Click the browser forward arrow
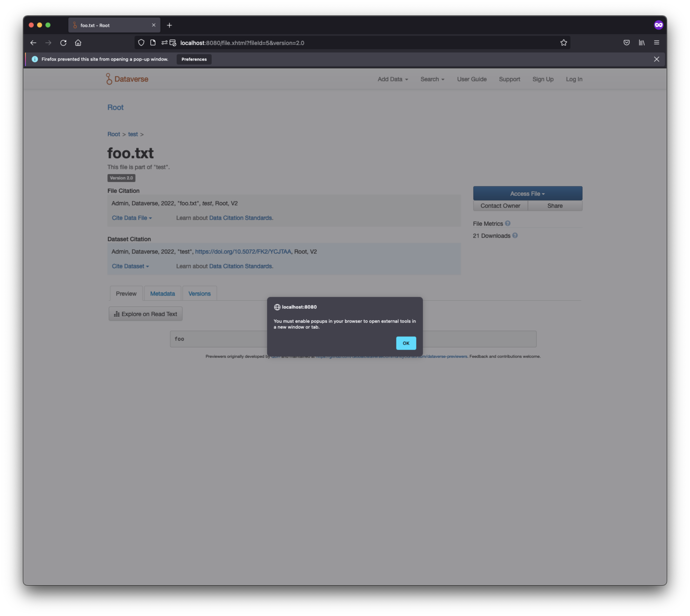This screenshot has width=690, height=616. [x=48, y=43]
